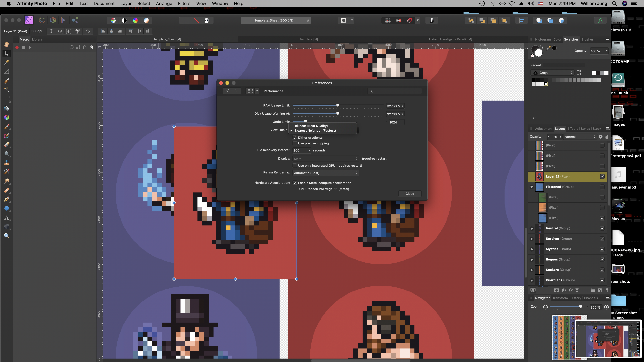Hide Layer 21 visibility checkbox

tap(602, 176)
